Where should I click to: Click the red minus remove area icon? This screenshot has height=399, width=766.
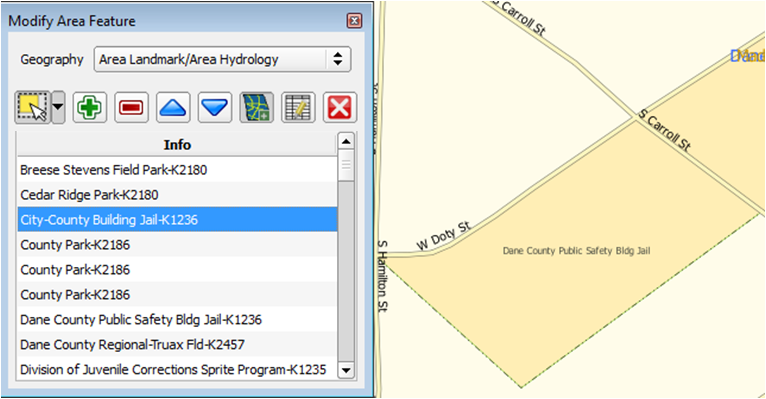[131, 107]
